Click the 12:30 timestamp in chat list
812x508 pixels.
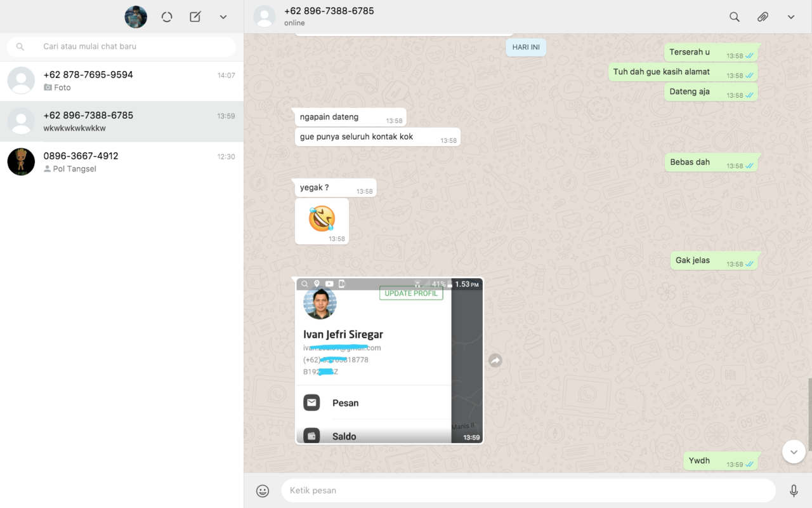pyautogui.click(x=226, y=157)
